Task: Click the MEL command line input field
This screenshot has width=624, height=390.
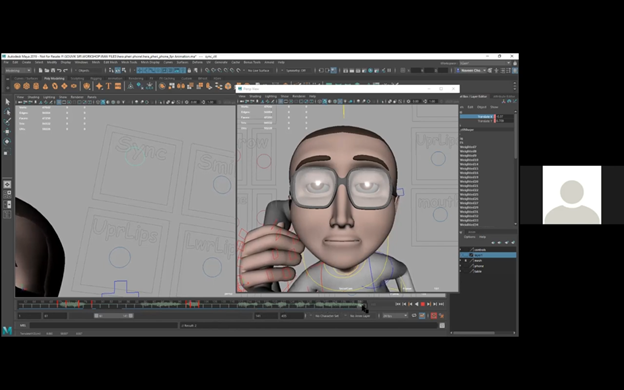Action: [x=103, y=326]
